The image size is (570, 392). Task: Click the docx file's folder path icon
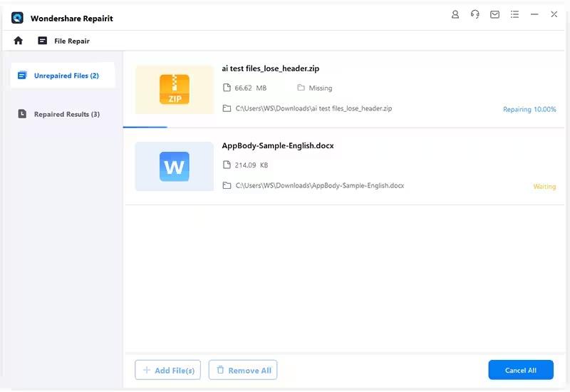pos(227,185)
